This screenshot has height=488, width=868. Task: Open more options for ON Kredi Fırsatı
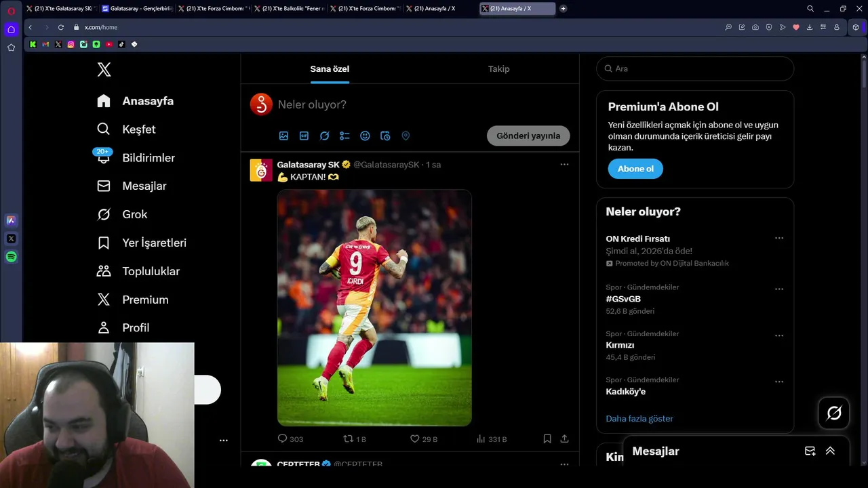coord(779,238)
